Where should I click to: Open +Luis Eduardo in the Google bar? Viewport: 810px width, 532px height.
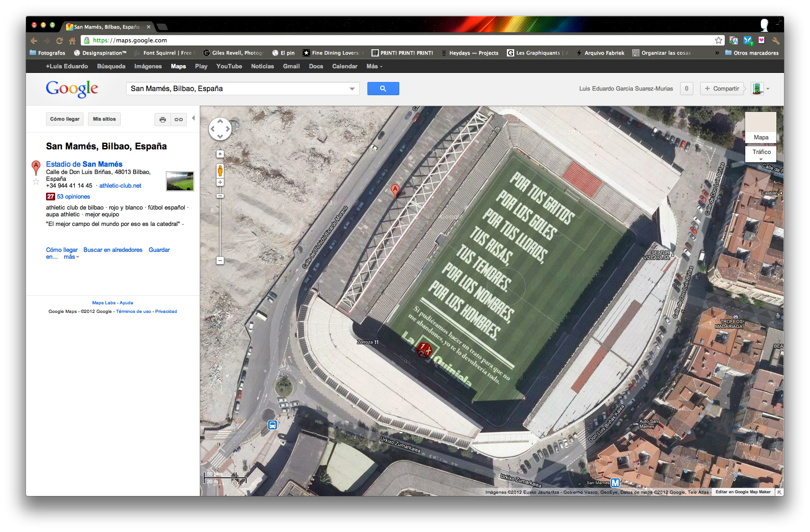pos(67,66)
